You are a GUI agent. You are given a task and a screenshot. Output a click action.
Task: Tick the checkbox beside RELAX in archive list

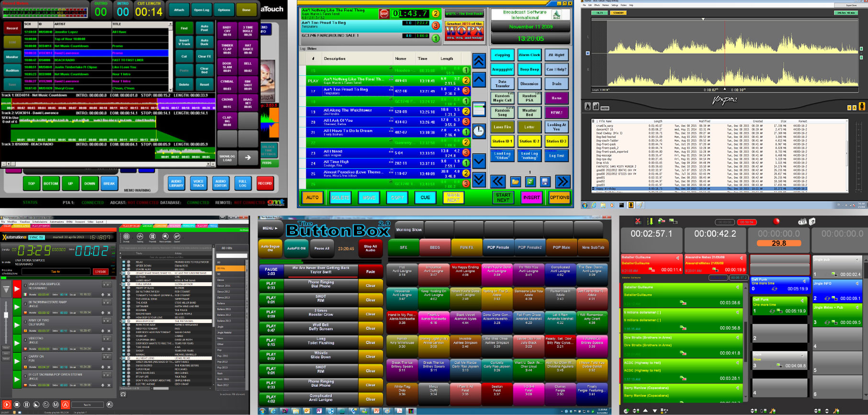[x=124, y=262]
